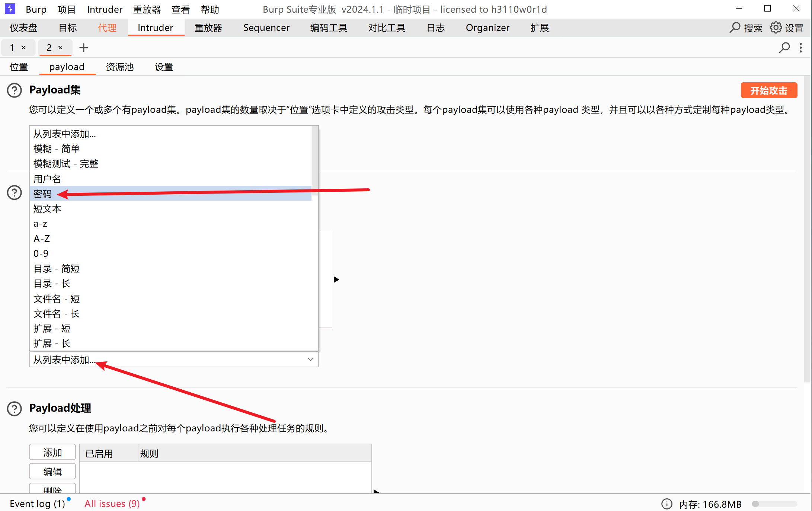This screenshot has width=812, height=511.
Task: Switch to the Organizer tab
Action: click(487, 28)
